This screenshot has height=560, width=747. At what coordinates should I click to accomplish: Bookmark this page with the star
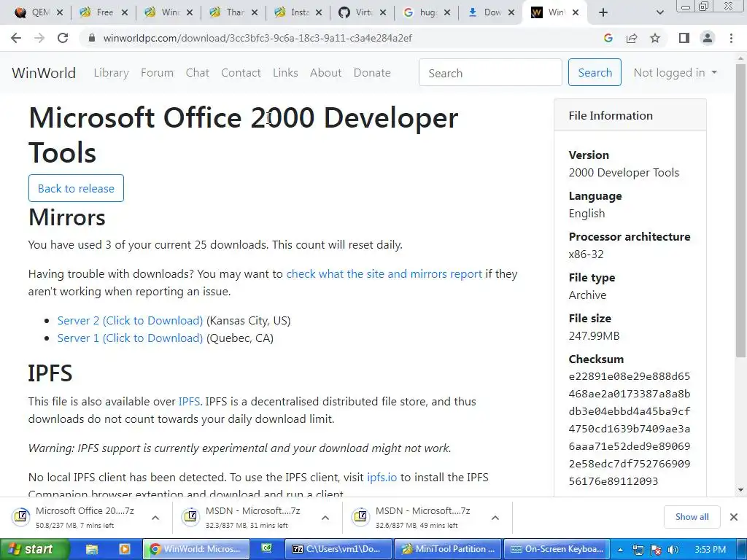655,38
